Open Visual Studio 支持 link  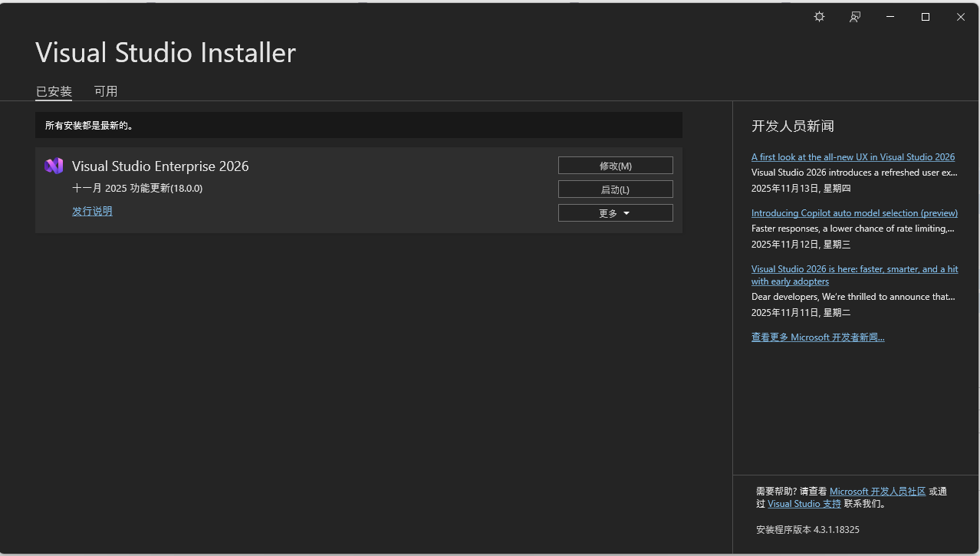click(x=804, y=504)
